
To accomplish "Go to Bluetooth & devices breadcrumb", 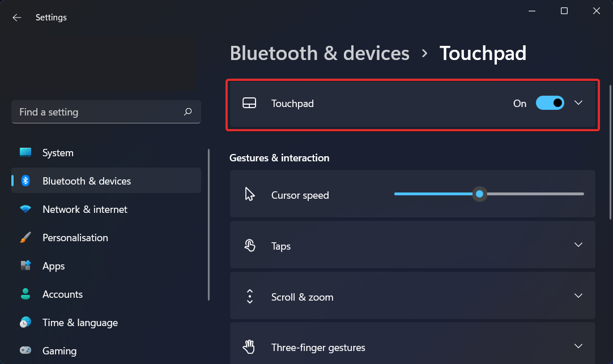I will coord(320,53).
